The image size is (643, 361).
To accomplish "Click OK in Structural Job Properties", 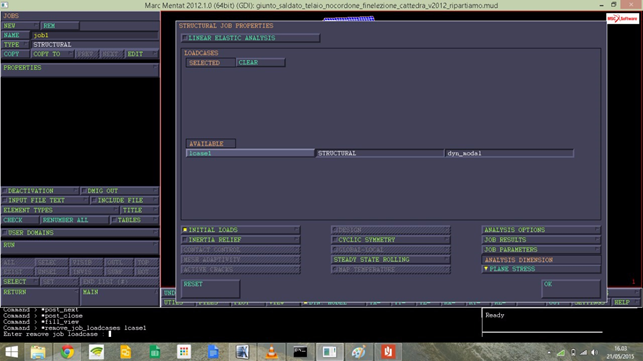I will (x=571, y=289).
